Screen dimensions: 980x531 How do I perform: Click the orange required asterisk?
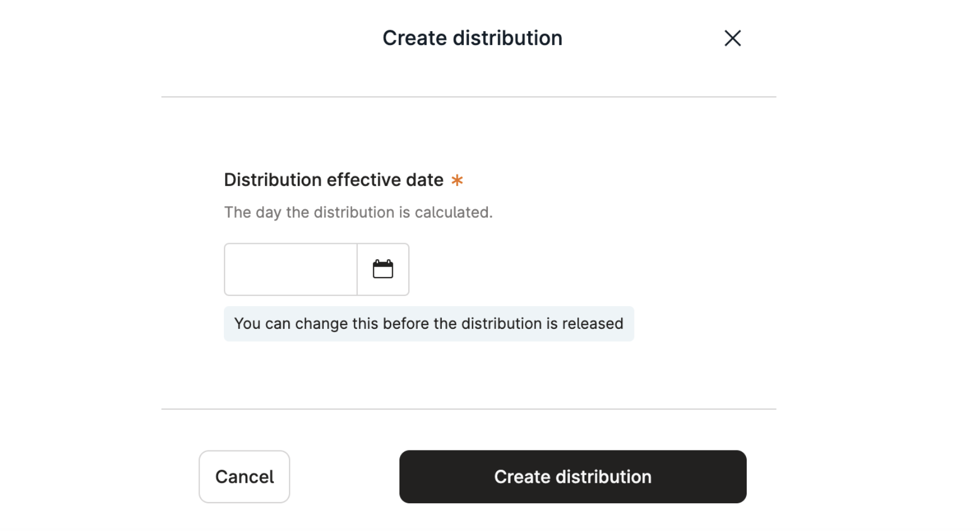point(457,181)
